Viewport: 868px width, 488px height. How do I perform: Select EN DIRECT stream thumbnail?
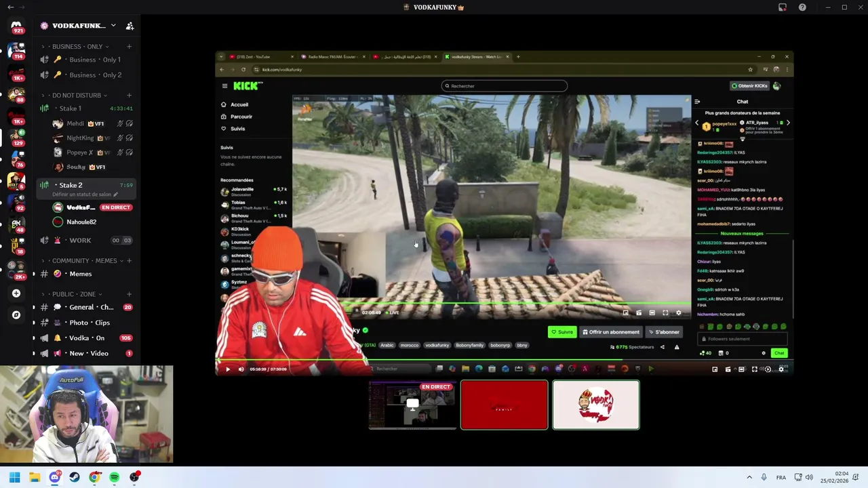[412, 405]
